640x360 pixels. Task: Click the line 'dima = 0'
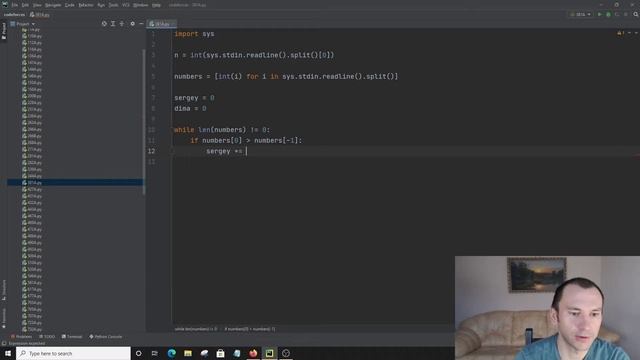tap(190, 109)
